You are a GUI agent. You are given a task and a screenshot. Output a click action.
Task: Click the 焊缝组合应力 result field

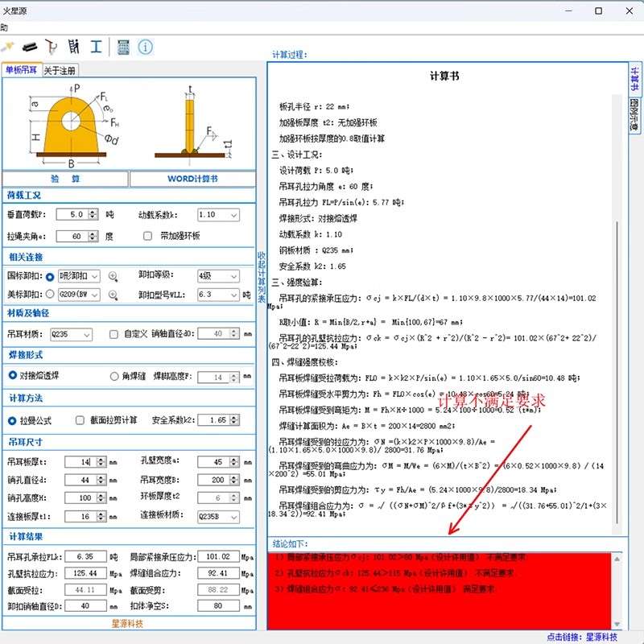click(x=218, y=573)
